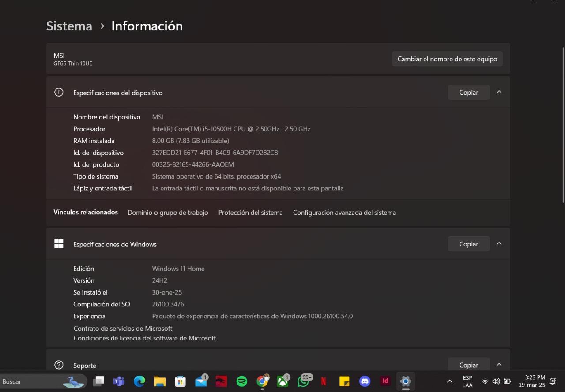Collapse the Especificaciones de Windows section
Screen dimensions: 565x392
tap(499, 244)
